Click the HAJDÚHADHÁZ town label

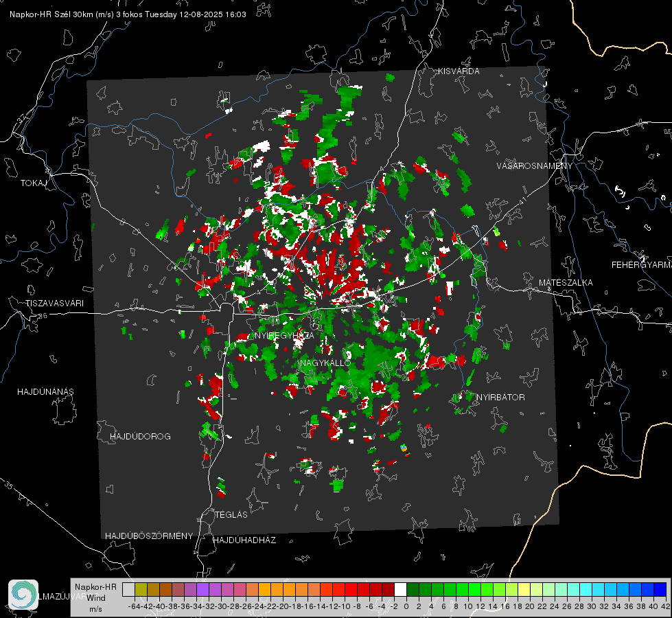click(244, 540)
